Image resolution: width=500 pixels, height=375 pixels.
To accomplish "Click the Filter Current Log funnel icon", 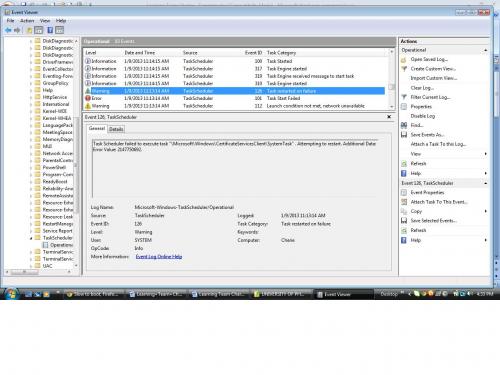I will coord(404,97).
